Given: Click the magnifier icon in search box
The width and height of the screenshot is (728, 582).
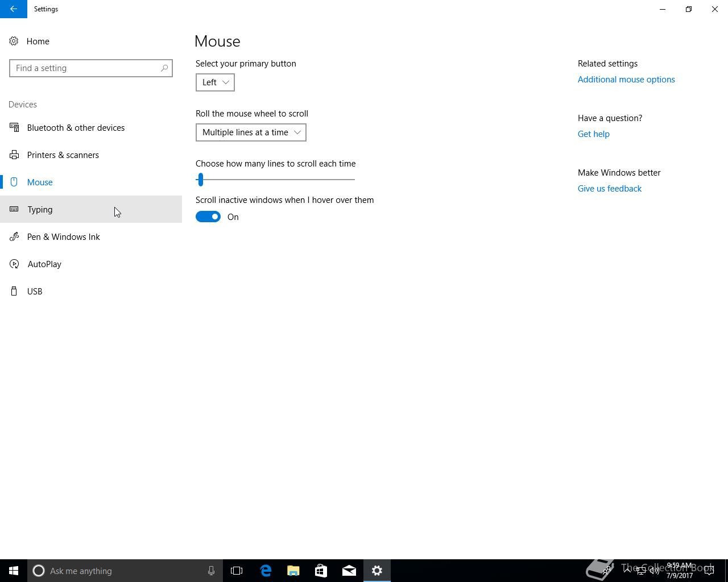Looking at the screenshot, I should click(164, 68).
